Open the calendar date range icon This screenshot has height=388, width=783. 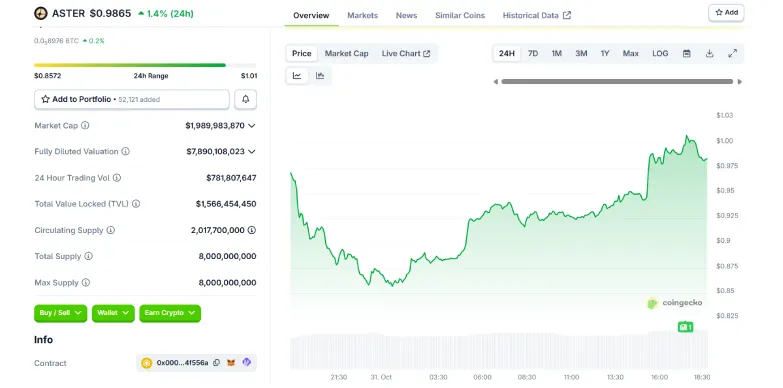(x=687, y=53)
